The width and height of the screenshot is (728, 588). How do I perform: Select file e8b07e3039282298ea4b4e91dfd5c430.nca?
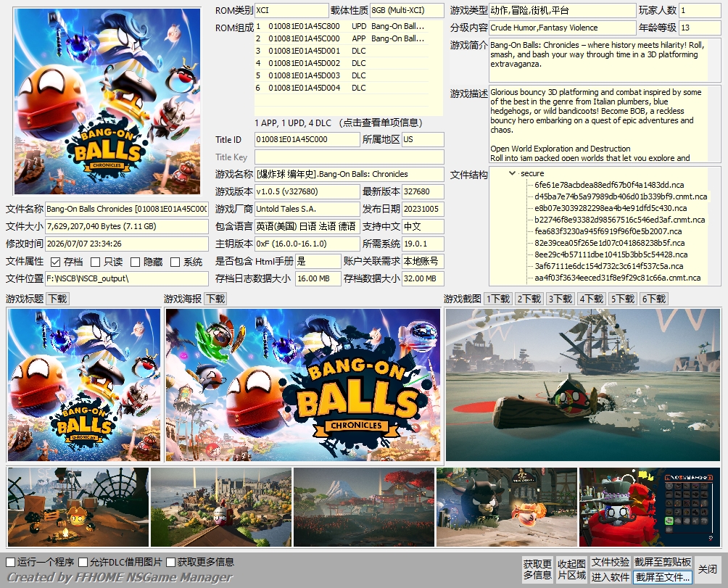tap(611, 208)
